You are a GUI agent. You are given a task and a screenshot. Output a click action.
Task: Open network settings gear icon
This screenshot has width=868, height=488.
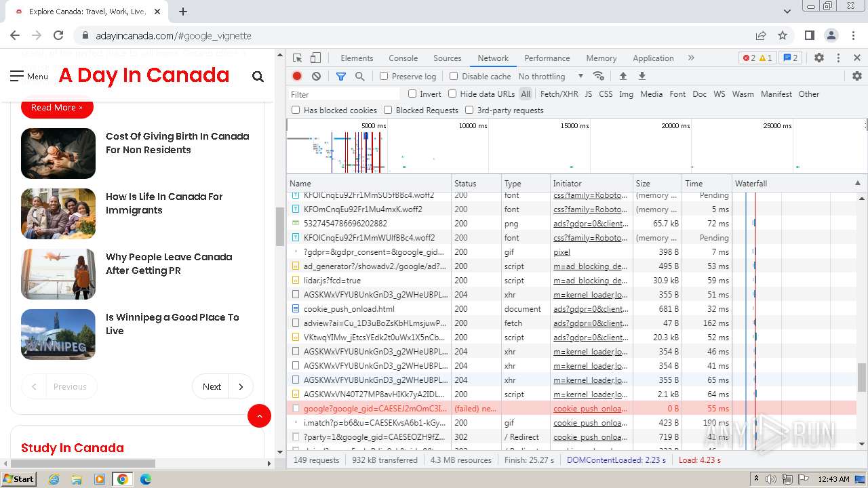857,77
